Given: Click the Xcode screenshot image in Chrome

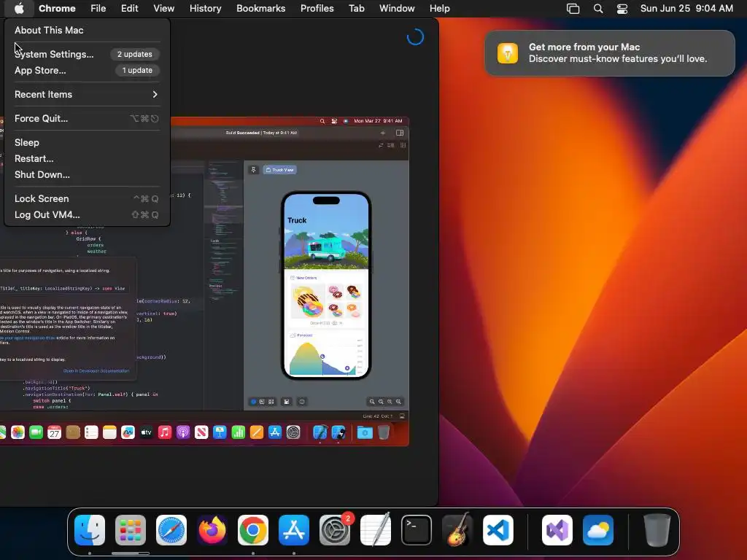Looking at the screenshot, I should point(204,281).
